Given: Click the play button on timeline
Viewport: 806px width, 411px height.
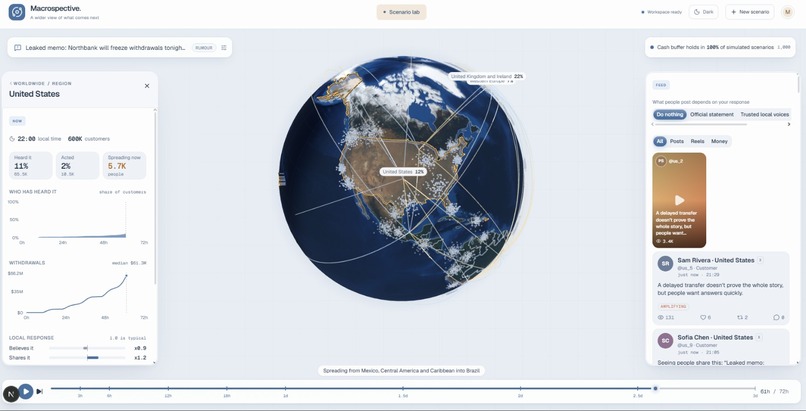Looking at the screenshot, I should pyautogui.click(x=26, y=391).
